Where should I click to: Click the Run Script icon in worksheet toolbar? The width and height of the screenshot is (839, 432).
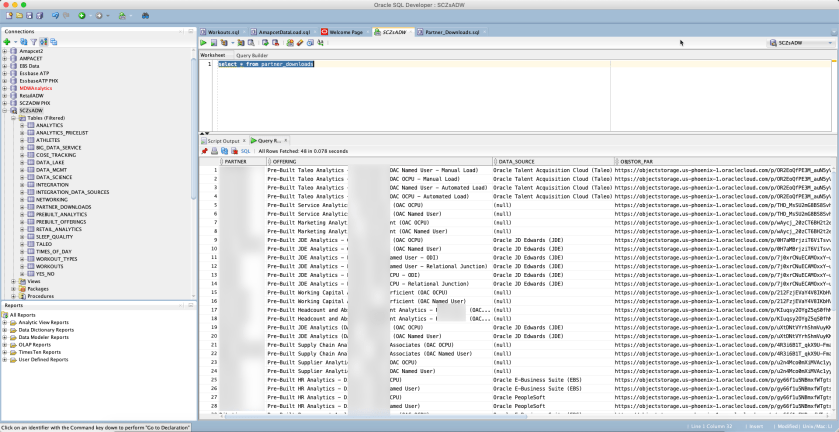215,44
